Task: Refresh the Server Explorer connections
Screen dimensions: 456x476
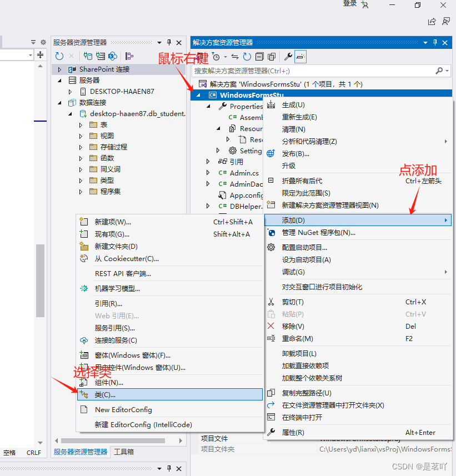Action: pyautogui.click(x=59, y=56)
